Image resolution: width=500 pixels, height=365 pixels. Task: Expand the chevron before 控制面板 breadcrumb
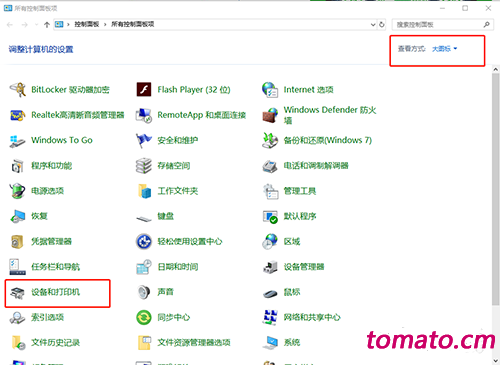click(x=68, y=24)
